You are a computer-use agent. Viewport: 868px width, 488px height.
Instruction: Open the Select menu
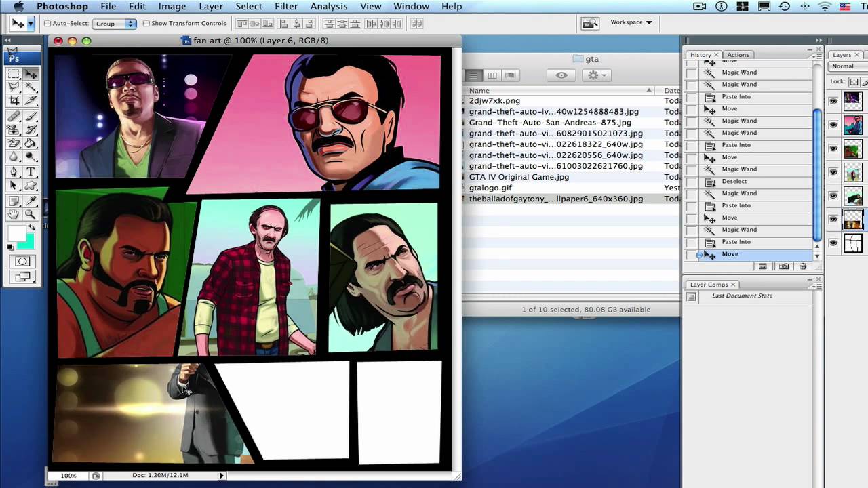tap(249, 6)
